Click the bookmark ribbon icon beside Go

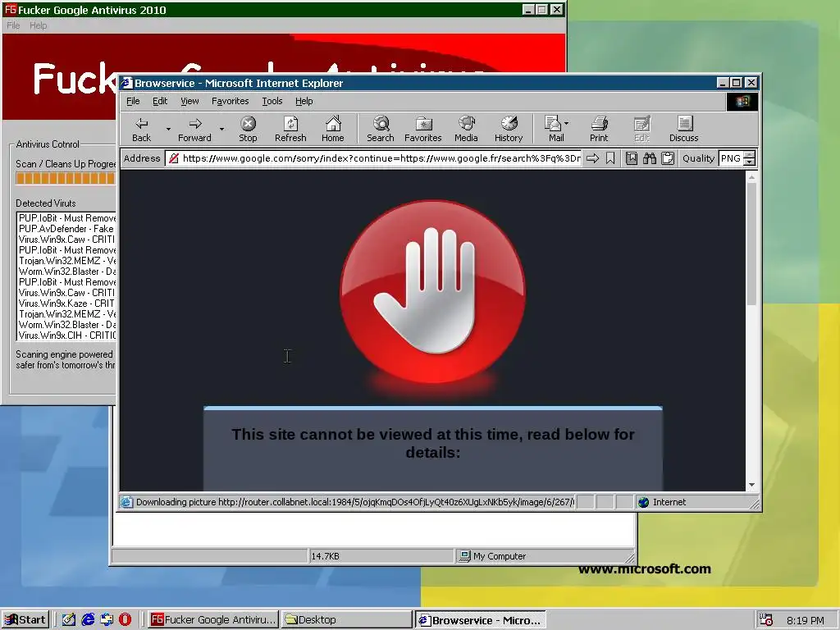(x=610, y=158)
